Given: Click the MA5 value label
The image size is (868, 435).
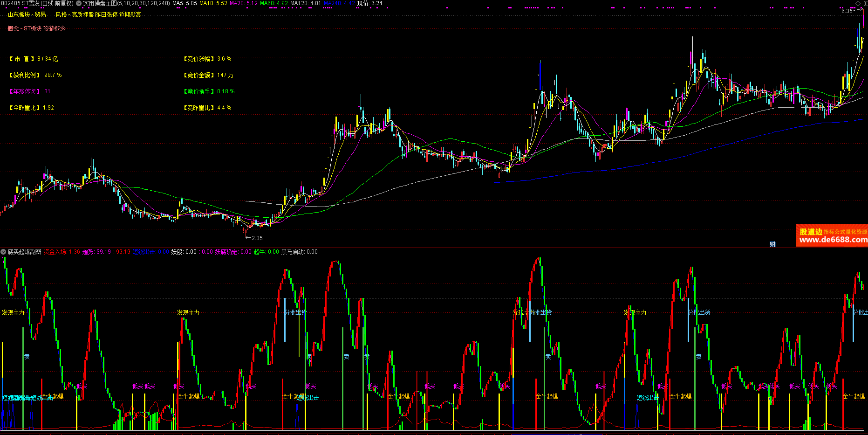Looking at the screenshot, I should click(185, 3).
